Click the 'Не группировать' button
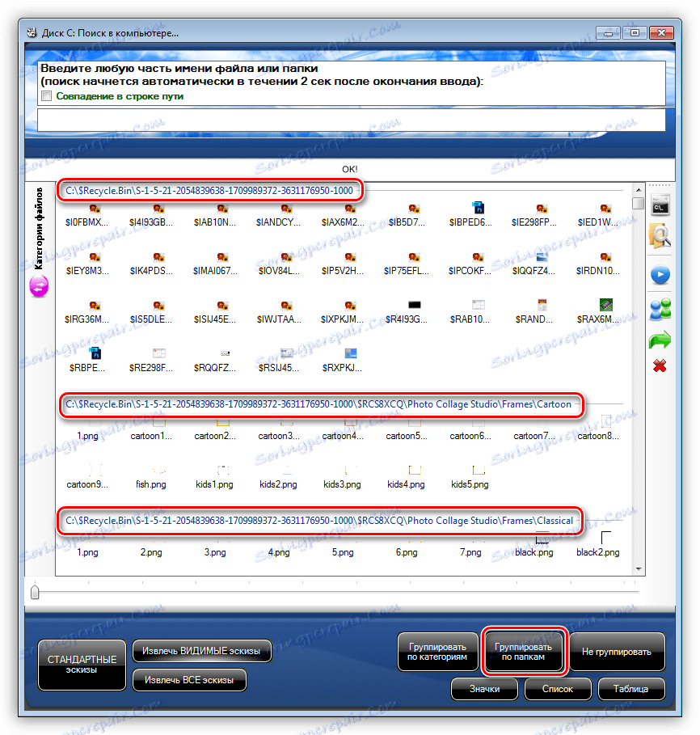Image resolution: width=700 pixels, height=735 pixels. 617,652
